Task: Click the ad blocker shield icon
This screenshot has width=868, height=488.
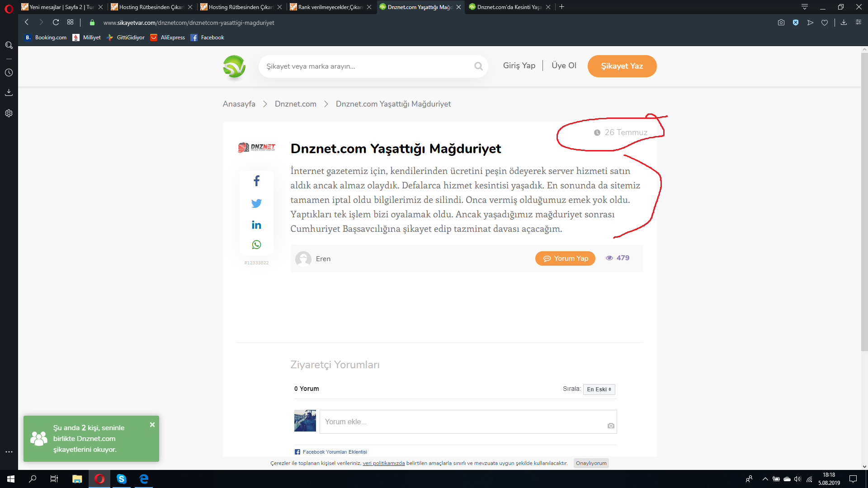Action: pyautogui.click(x=796, y=22)
